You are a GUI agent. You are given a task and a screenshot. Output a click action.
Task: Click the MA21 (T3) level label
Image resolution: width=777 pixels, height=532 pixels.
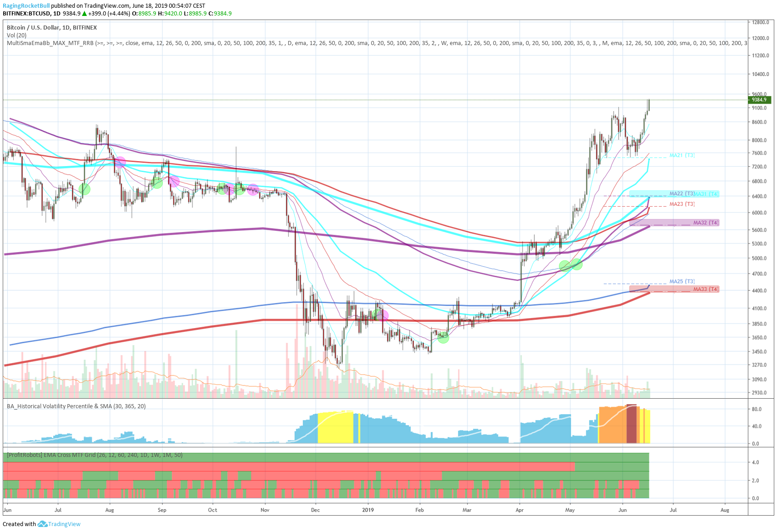pyautogui.click(x=682, y=156)
